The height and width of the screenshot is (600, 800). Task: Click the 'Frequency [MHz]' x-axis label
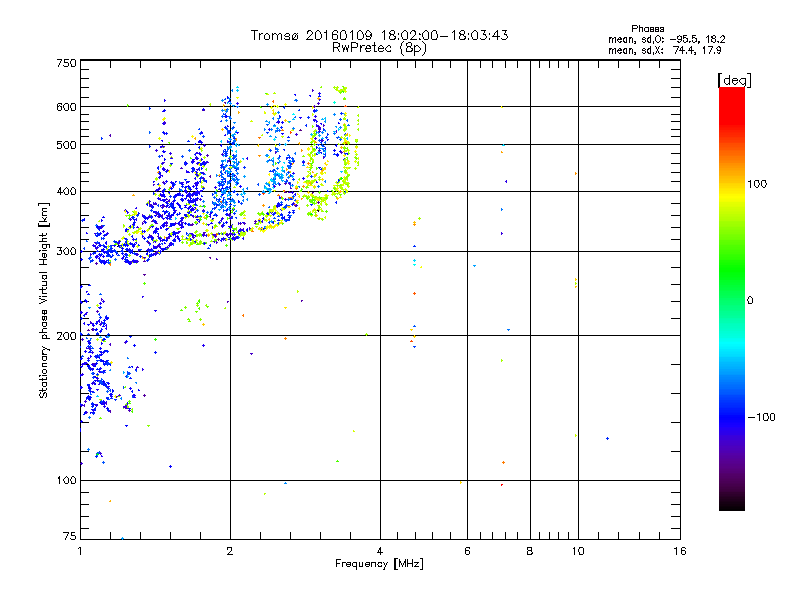(379, 564)
